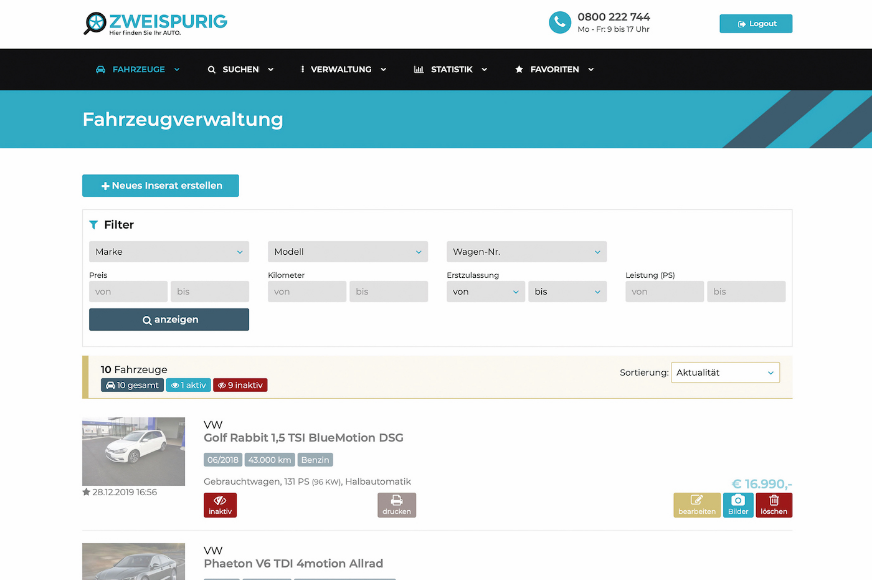The image size is (872, 580).
Task: Focus the Leistung (PS) von field
Action: pyautogui.click(x=665, y=291)
